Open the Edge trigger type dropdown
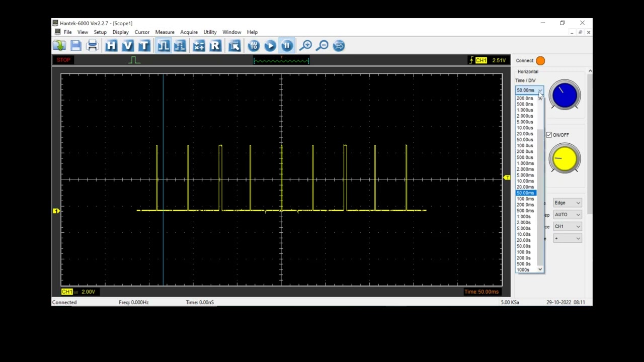The height and width of the screenshot is (362, 644). (x=567, y=203)
